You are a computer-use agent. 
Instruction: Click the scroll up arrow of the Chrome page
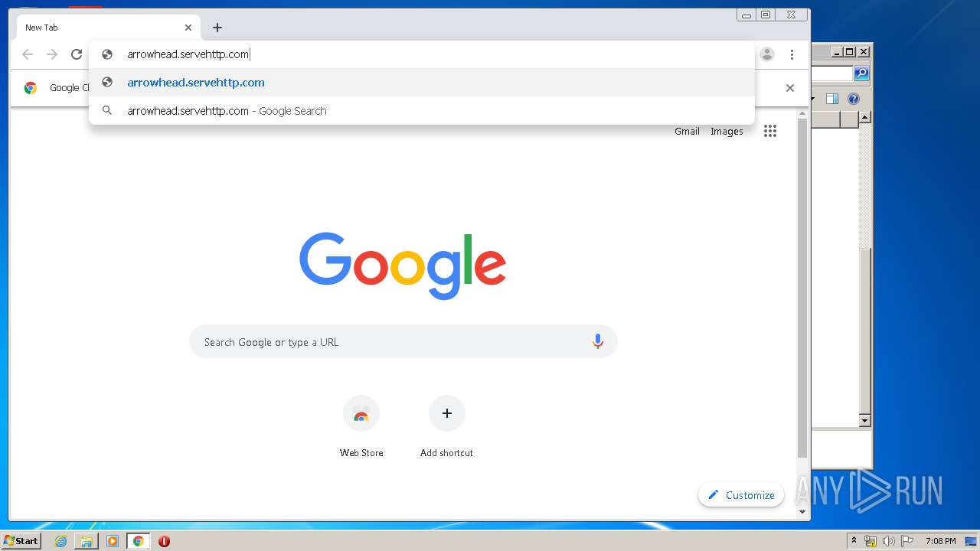[x=802, y=113]
